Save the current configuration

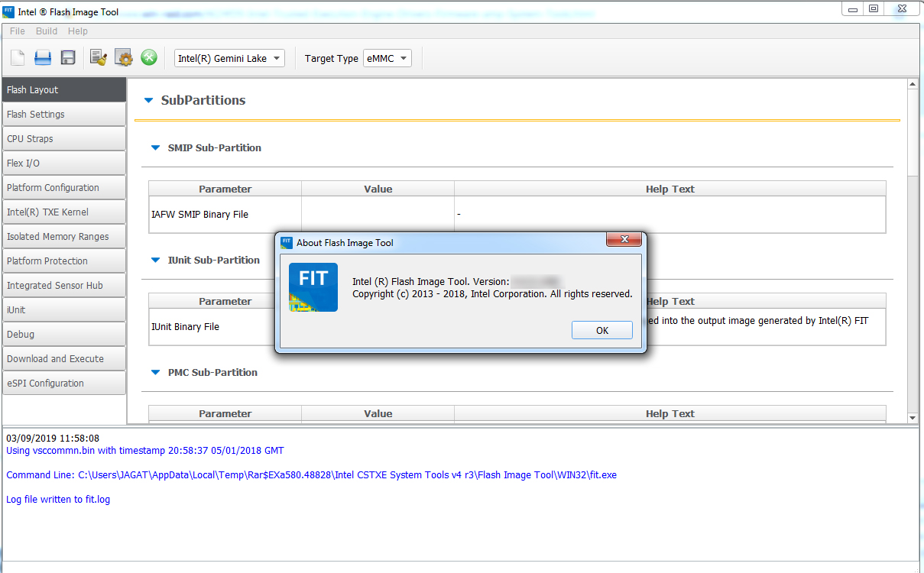point(67,57)
